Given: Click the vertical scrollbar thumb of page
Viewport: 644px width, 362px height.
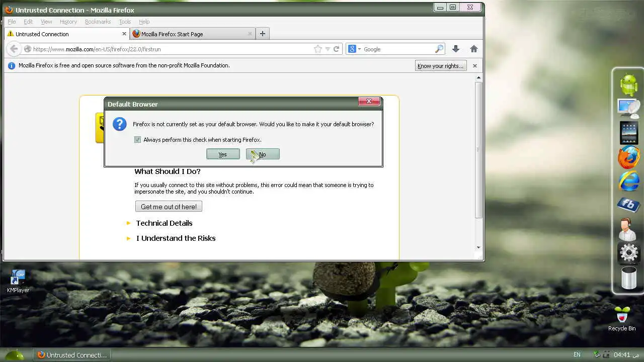Looking at the screenshot, I should (478, 149).
